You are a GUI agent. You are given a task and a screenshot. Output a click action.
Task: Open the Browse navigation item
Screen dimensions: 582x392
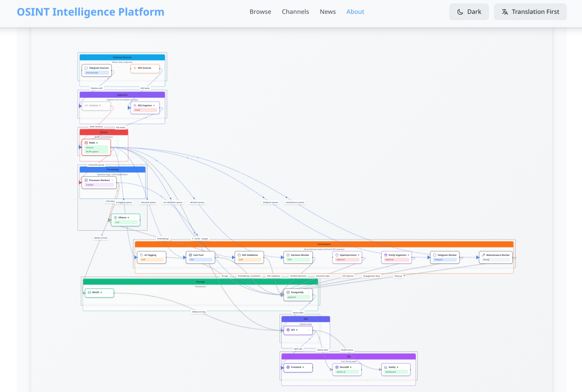[260, 12]
